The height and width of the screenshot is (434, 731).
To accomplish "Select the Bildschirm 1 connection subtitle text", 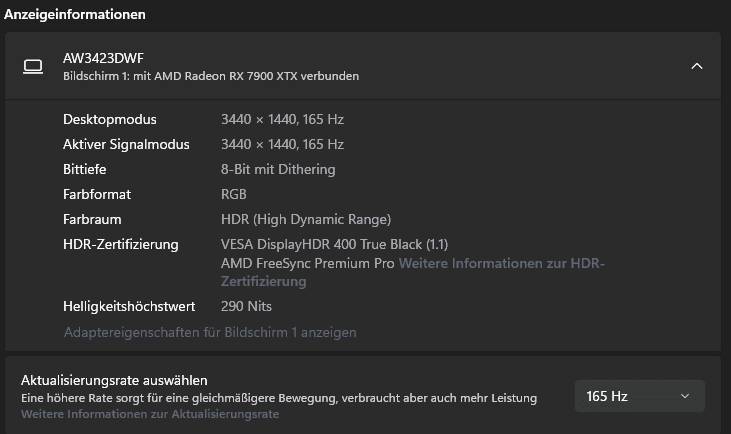I will coord(210,76).
